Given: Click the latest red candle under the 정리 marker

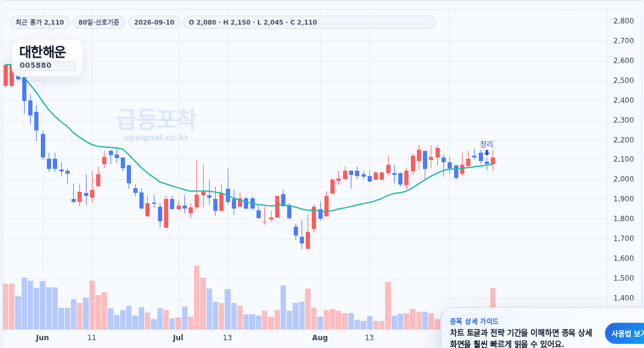Looking at the screenshot, I should click(x=493, y=160).
